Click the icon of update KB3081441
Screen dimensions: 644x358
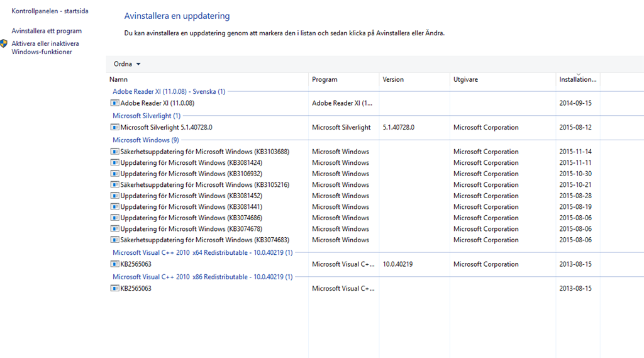pyautogui.click(x=114, y=207)
